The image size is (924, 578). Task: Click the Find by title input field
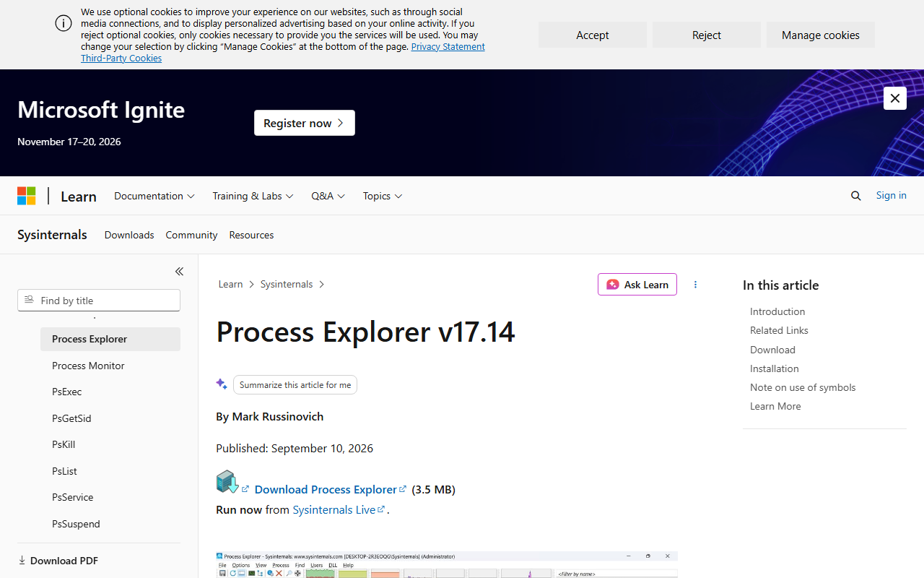tap(99, 300)
